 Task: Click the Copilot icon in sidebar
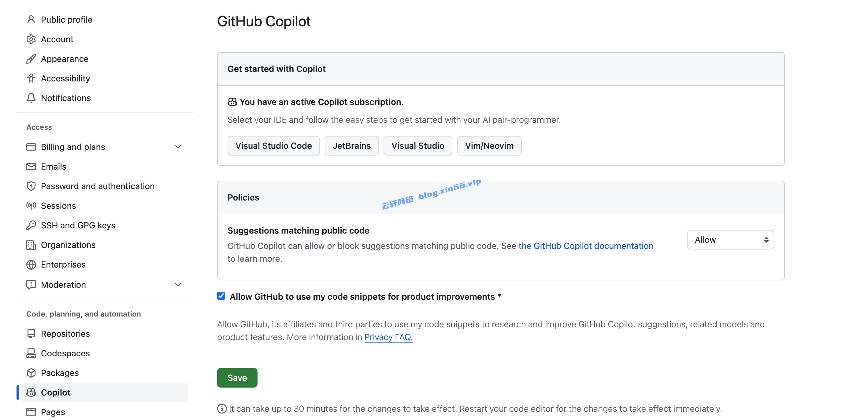pyautogui.click(x=31, y=392)
